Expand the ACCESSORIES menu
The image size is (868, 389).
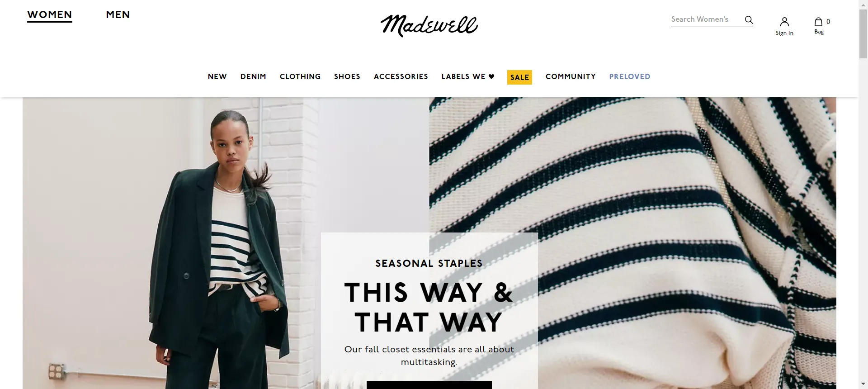click(401, 77)
